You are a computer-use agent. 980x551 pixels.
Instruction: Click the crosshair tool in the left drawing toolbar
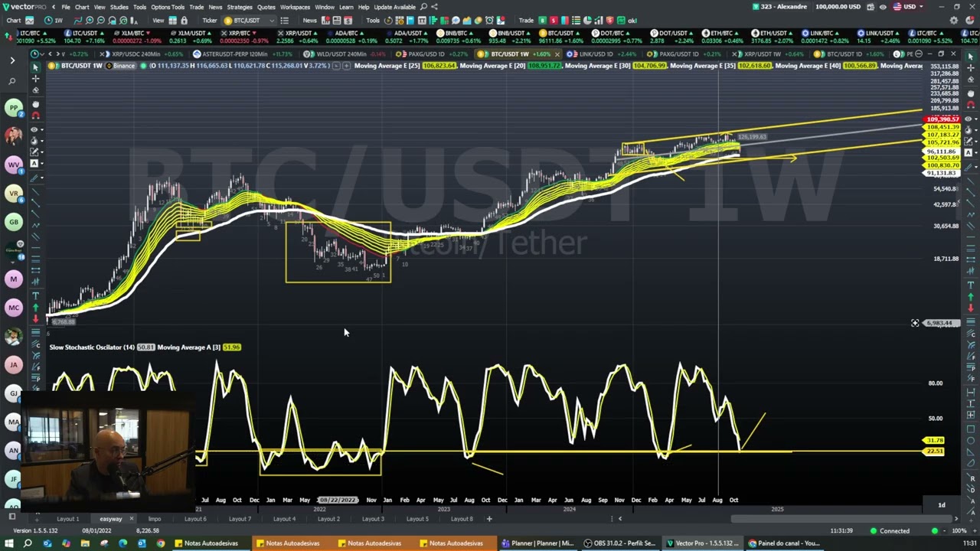coord(35,79)
